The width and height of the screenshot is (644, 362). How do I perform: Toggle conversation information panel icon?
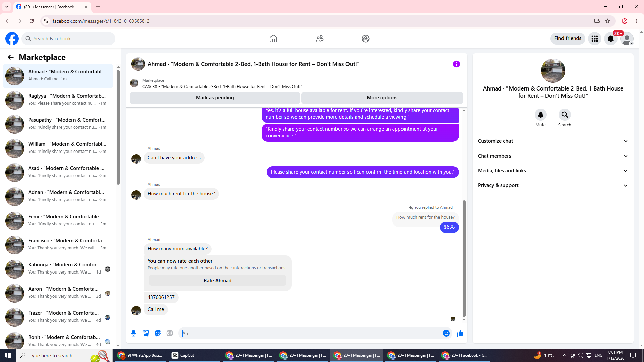click(x=456, y=64)
